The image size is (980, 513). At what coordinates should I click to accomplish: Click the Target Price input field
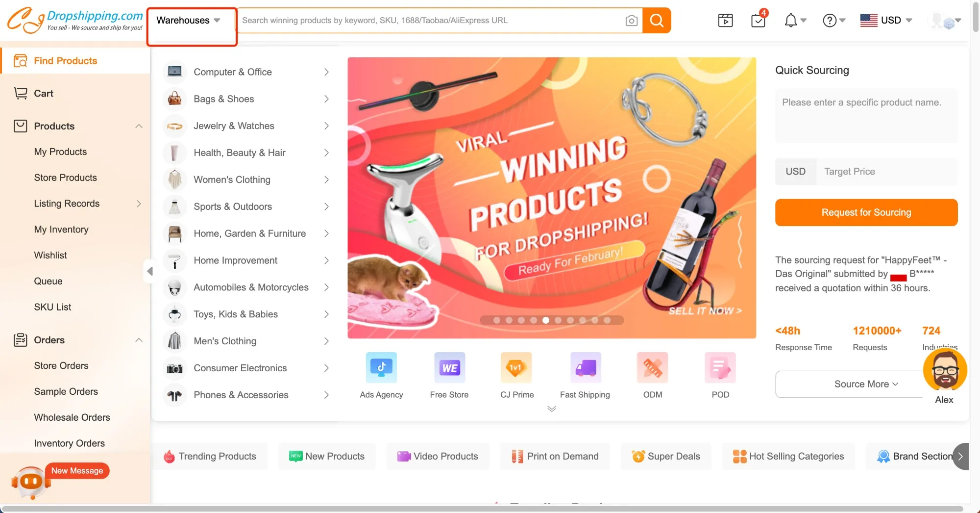(x=886, y=172)
